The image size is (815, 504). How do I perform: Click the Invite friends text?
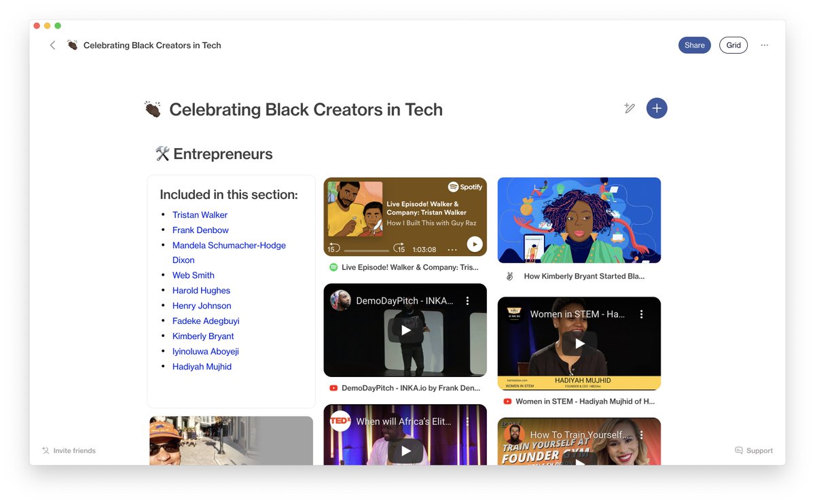(x=75, y=450)
